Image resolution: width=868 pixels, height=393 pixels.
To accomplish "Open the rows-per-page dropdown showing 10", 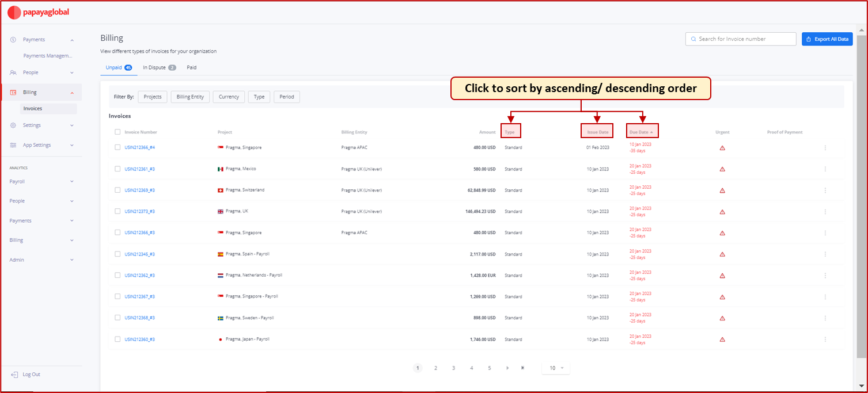I will 555,368.
